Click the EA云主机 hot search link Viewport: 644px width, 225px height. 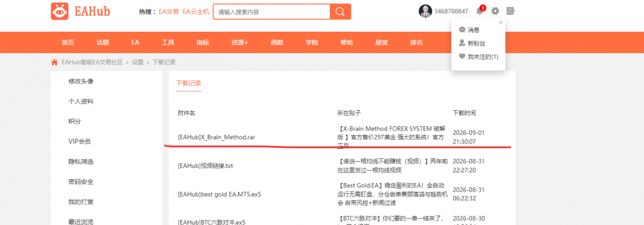click(196, 11)
